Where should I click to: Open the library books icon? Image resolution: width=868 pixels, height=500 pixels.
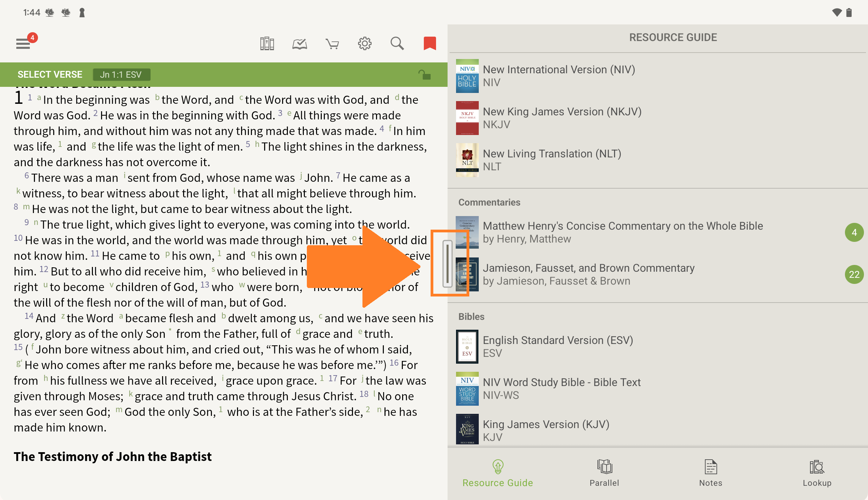point(267,44)
